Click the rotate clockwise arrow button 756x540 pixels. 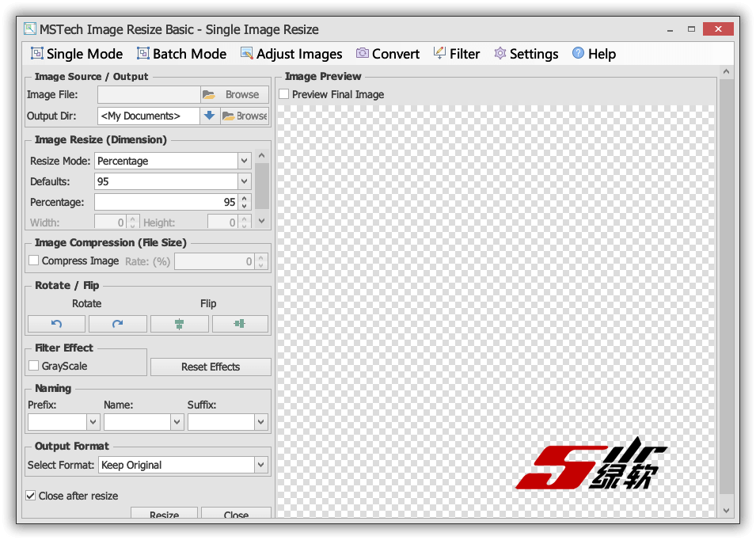pos(117,324)
